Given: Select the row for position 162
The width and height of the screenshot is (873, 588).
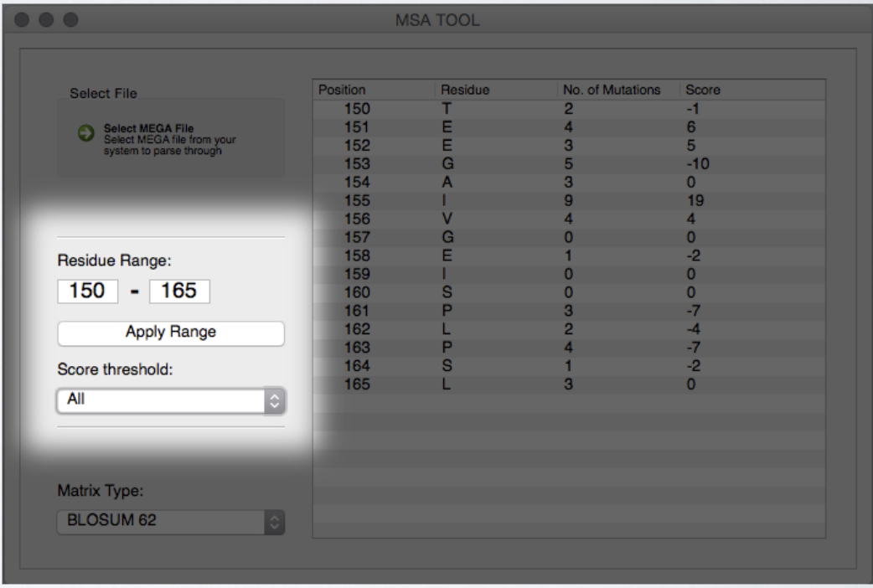Looking at the screenshot, I should (569, 330).
